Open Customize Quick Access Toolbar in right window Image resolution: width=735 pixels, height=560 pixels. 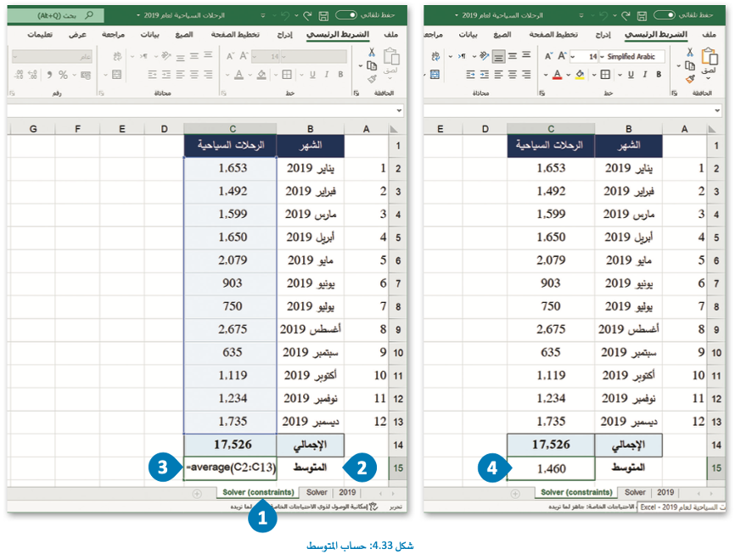point(581,15)
